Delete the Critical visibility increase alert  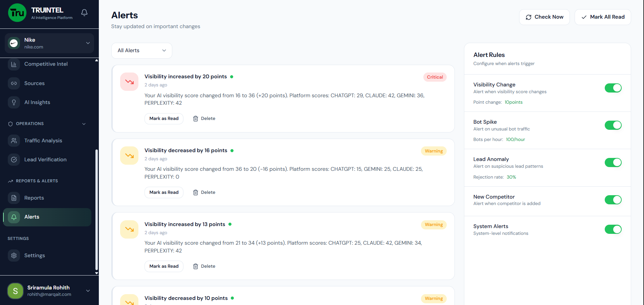(x=204, y=118)
